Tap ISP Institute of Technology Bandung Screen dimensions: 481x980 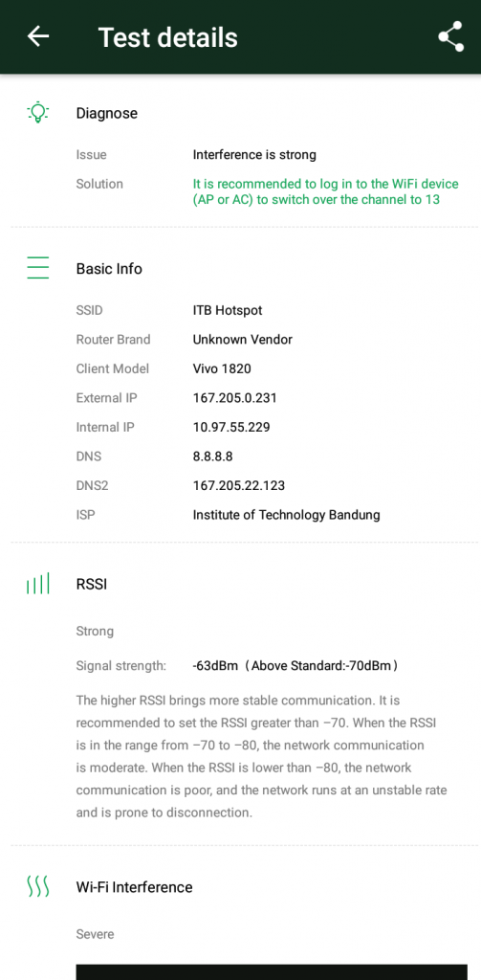pyautogui.click(x=286, y=515)
